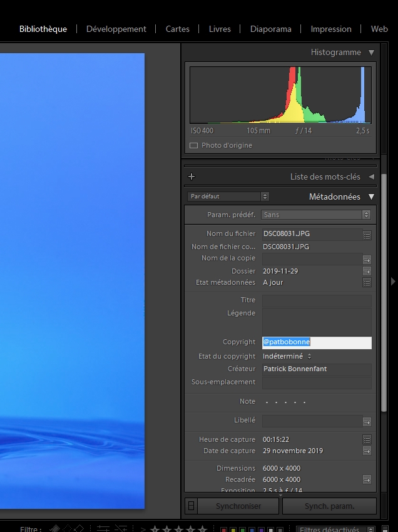Open the Par défaut metadata view dropdown
398x532 pixels.
click(x=228, y=197)
